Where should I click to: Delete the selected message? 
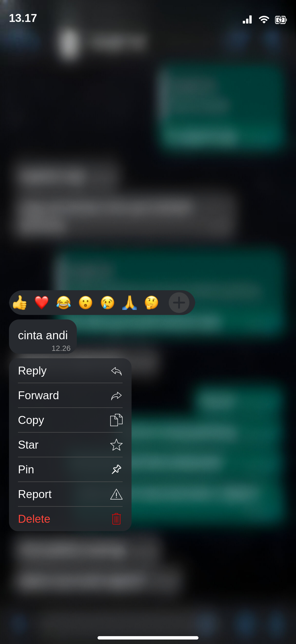(70, 519)
